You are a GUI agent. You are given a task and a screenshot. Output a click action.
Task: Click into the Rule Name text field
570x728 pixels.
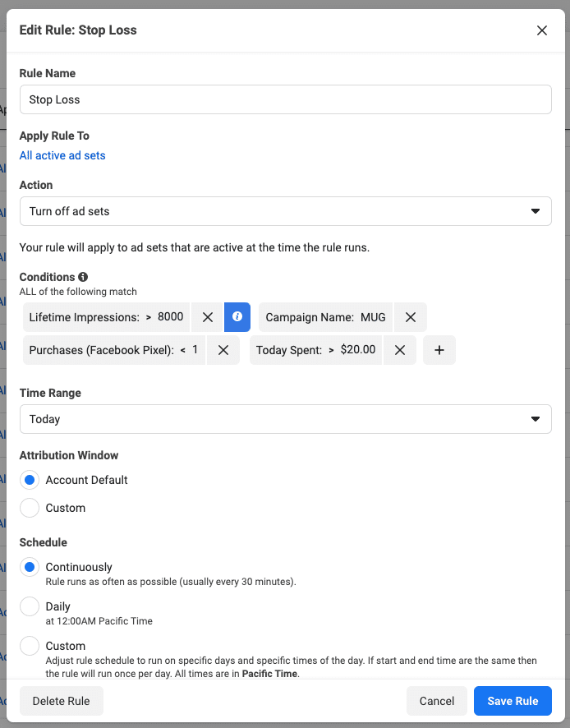tap(285, 99)
